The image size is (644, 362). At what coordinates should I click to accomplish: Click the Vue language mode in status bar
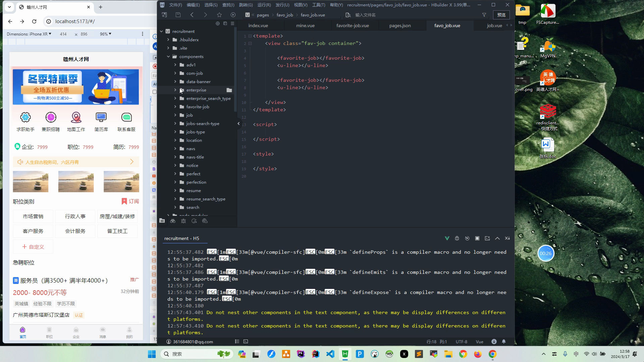[x=479, y=342]
